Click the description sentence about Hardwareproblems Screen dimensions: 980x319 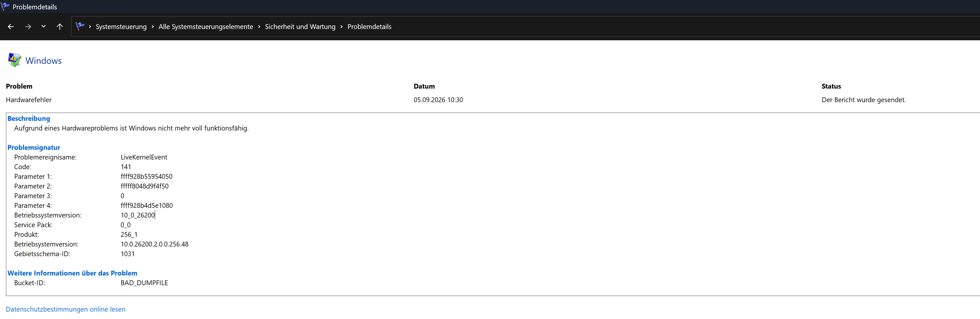(x=131, y=129)
